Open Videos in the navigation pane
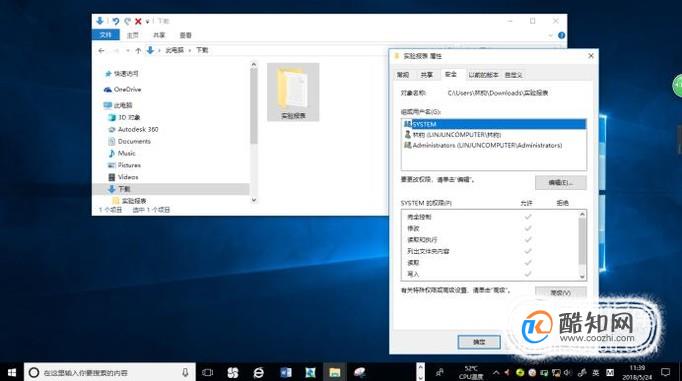Screen dimensions: 682x381 [128, 177]
